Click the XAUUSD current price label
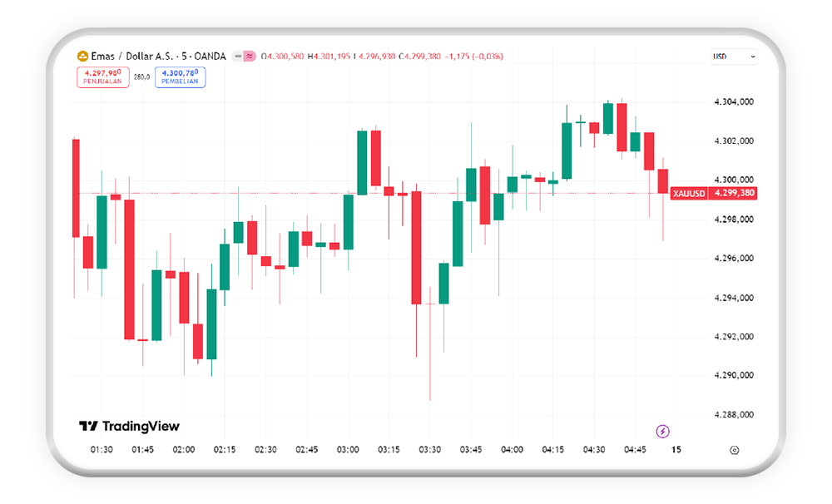Screen dimensions: 832x504 tap(714, 193)
